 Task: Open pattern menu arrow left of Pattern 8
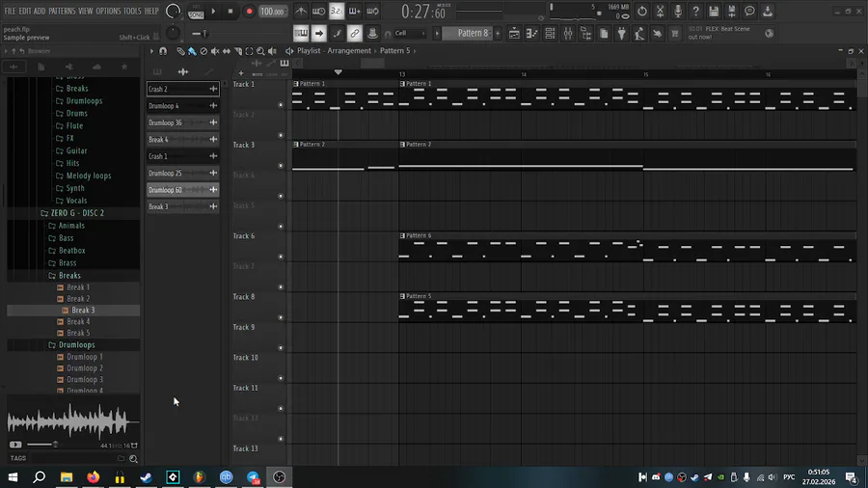(437, 33)
